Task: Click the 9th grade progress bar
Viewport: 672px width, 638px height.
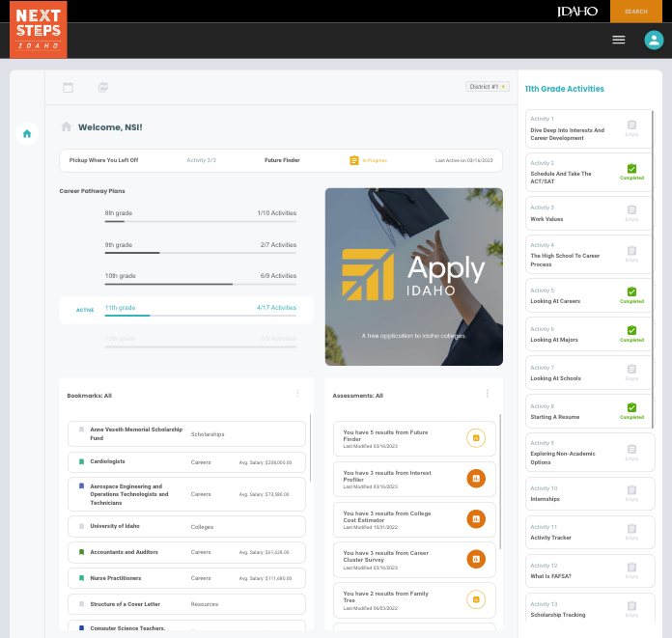Action: pos(201,253)
